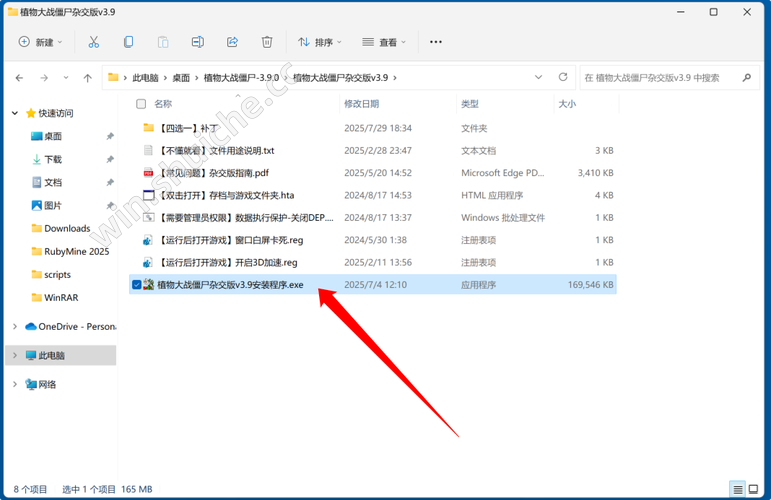Go forward with the right arrow
771x500 pixels.
(44, 78)
